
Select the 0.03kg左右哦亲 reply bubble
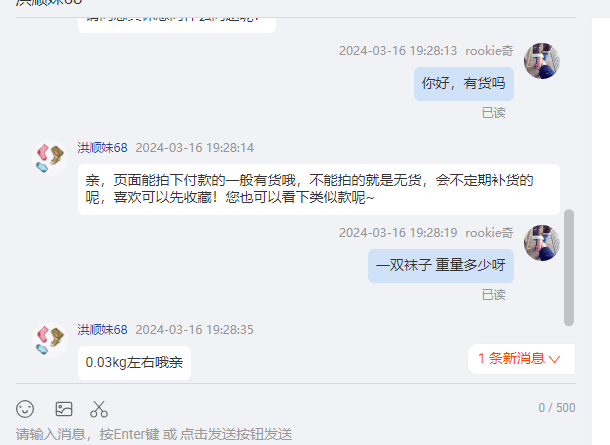(134, 363)
